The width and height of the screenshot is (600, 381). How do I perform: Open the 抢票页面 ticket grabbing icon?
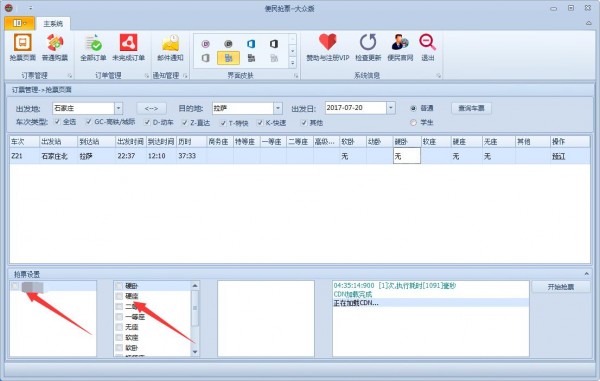(22, 42)
